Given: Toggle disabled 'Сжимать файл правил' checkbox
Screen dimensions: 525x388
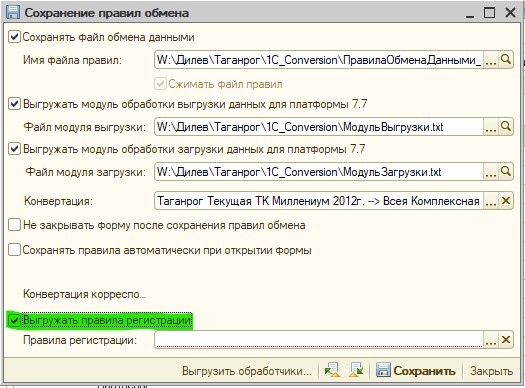Looking at the screenshot, I should (x=160, y=84).
